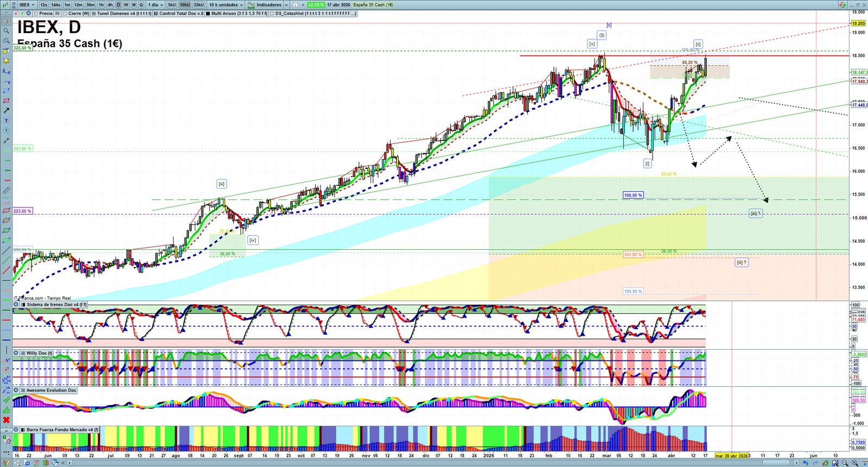Expand the '1 día' timeframe dropdown
The height and width of the screenshot is (467, 868).
[x=156, y=5]
